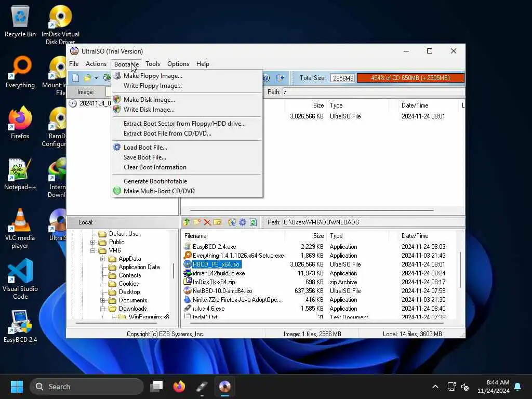
Task: Click the orange CD capacity bar
Action: (x=410, y=78)
